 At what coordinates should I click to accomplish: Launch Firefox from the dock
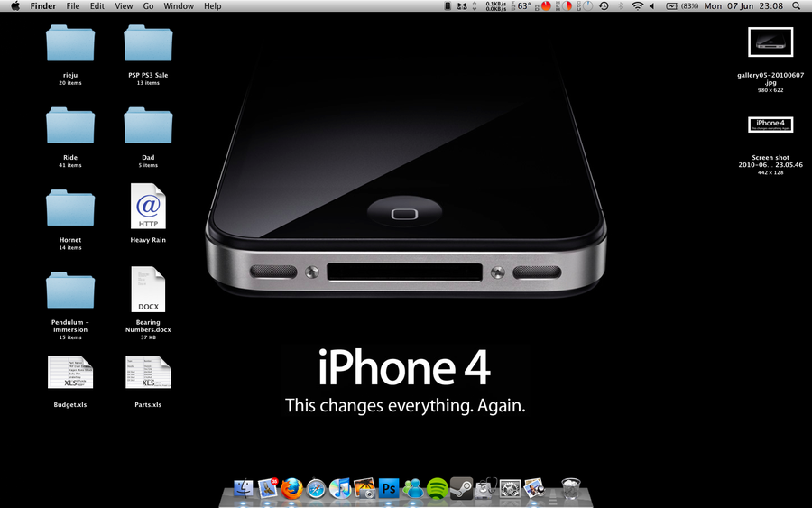coord(291,488)
